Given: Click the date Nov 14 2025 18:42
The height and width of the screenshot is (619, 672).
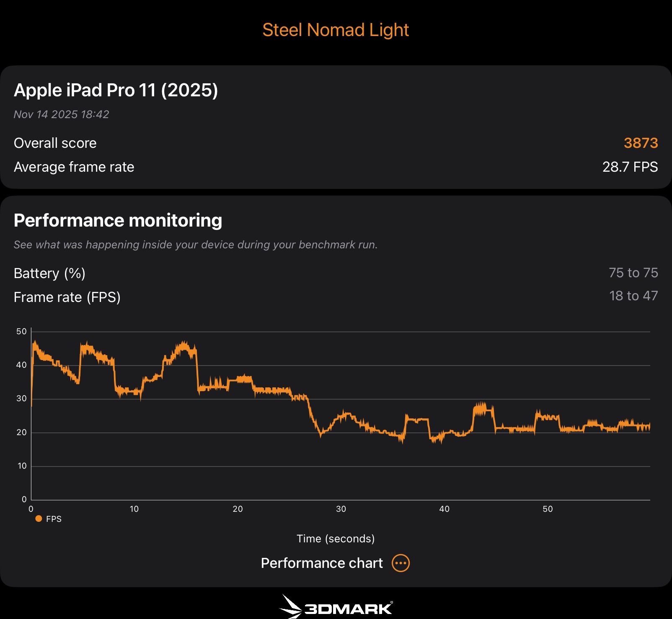Looking at the screenshot, I should [61, 114].
